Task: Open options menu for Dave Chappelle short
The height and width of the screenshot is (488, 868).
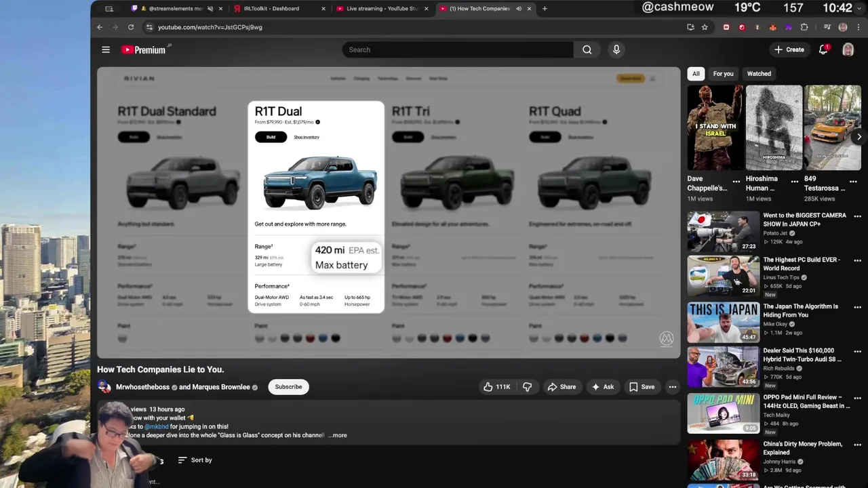Action: [736, 181]
